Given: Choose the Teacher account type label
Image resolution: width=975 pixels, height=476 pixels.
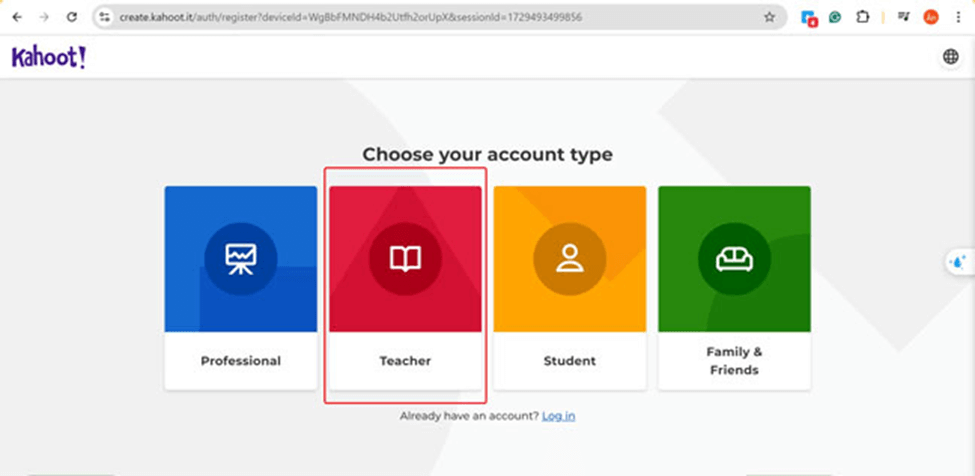Looking at the screenshot, I should (405, 361).
